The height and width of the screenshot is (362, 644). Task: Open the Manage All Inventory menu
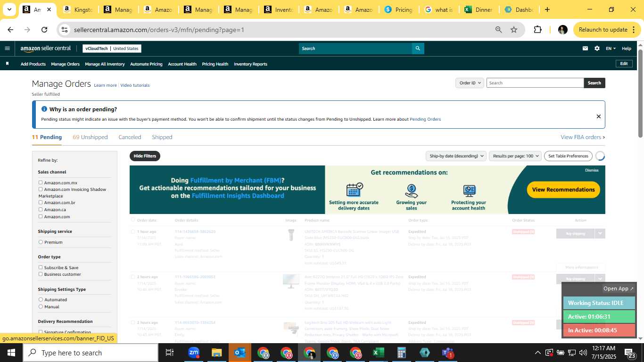pyautogui.click(x=105, y=64)
